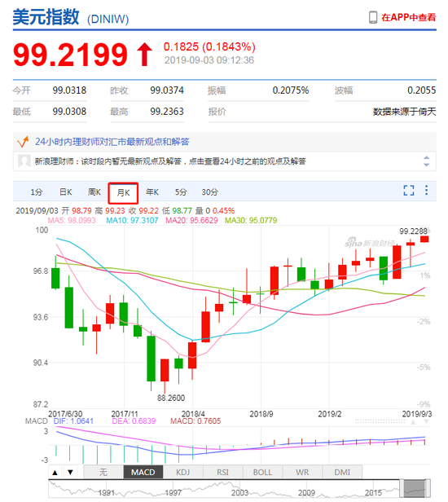The image size is (448, 502).
Task: Click the small up triangle beside dotted grip
Action: tap(414, 422)
